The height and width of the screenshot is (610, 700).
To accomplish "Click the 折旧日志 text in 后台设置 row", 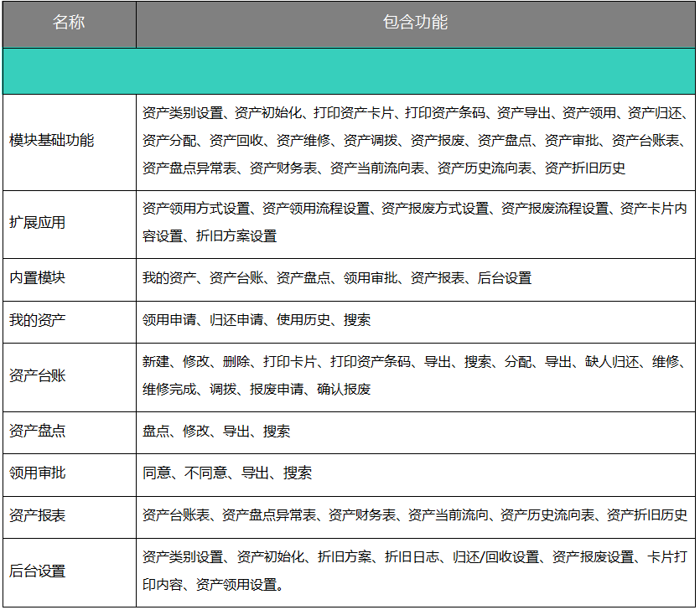I will pos(411,557).
